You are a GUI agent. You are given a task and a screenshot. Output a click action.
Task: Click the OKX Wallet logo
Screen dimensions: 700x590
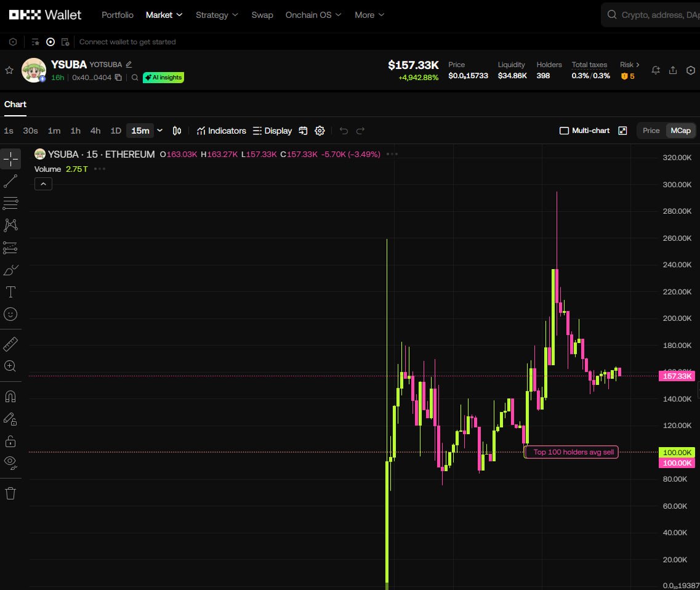pos(45,15)
